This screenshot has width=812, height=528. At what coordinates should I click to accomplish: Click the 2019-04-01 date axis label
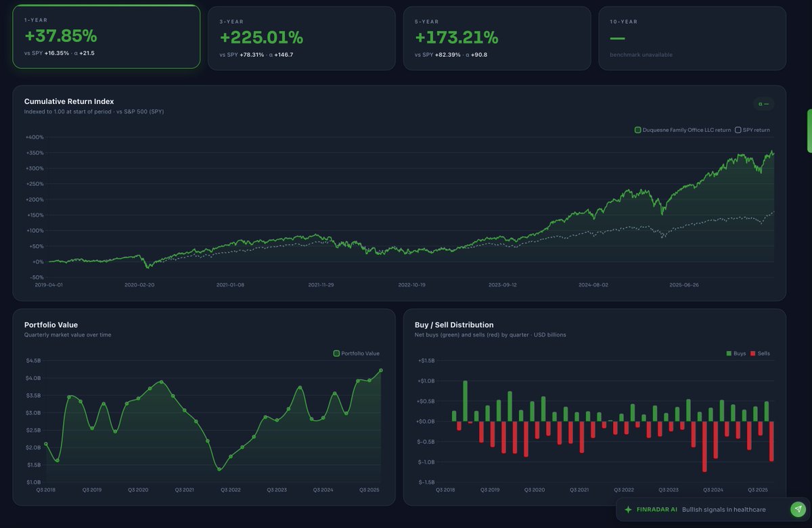tap(49, 285)
